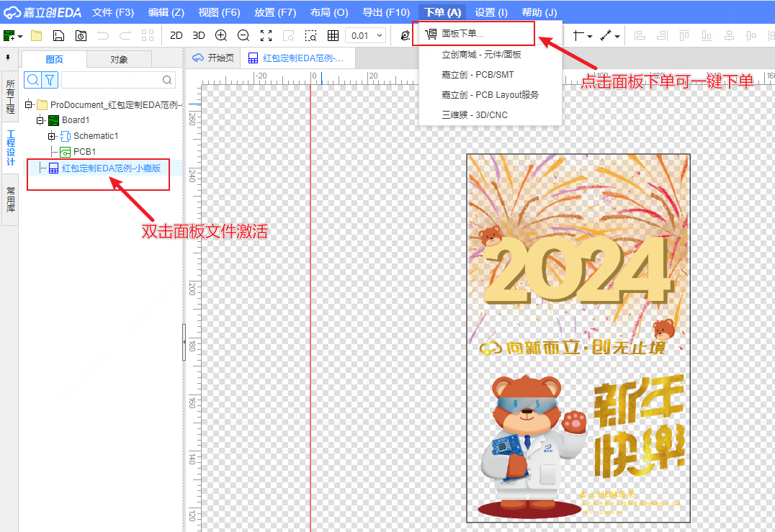Open the 放置 (F7) menu
The image size is (775, 532).
pos(275,12)
